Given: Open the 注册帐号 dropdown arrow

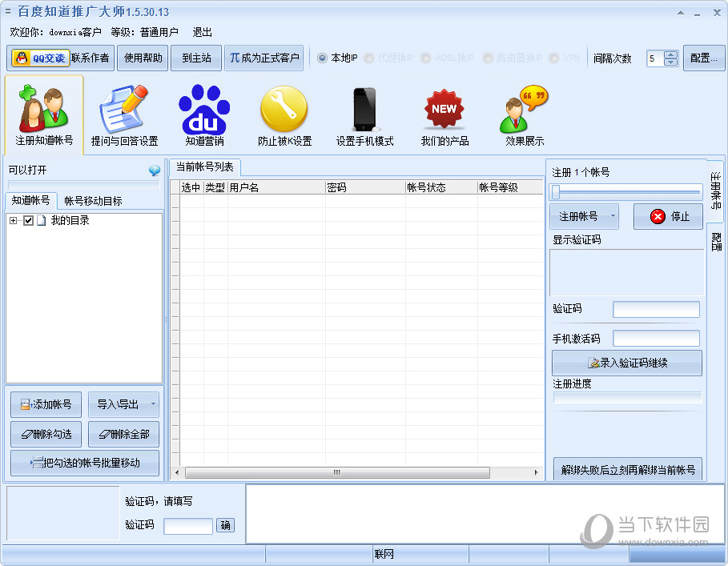Looking at the screenshot, I should [613, 216].
